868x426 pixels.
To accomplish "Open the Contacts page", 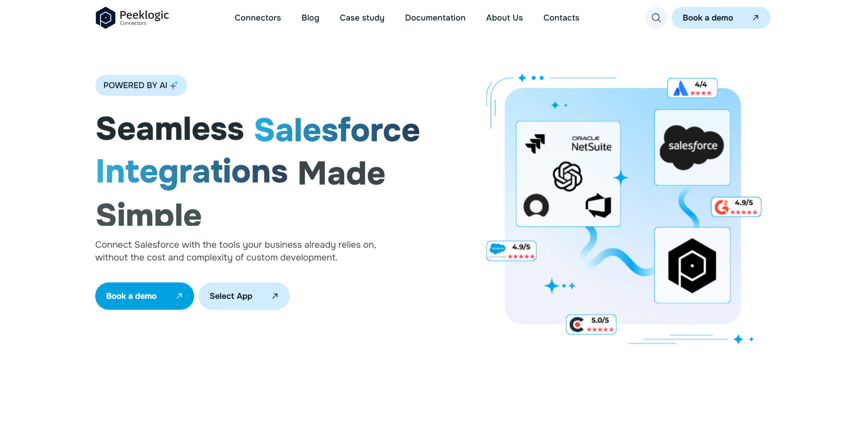I will click(x=561, y=18).
